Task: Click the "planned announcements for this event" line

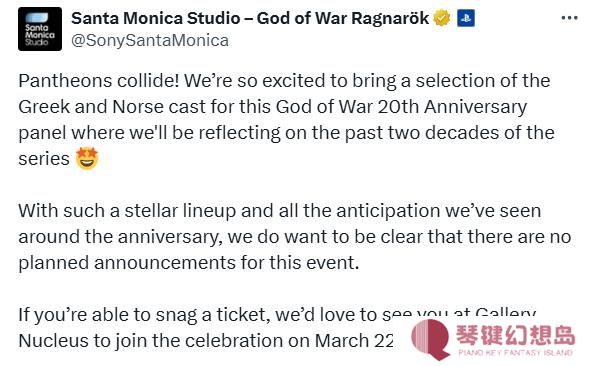Action: 188,263
